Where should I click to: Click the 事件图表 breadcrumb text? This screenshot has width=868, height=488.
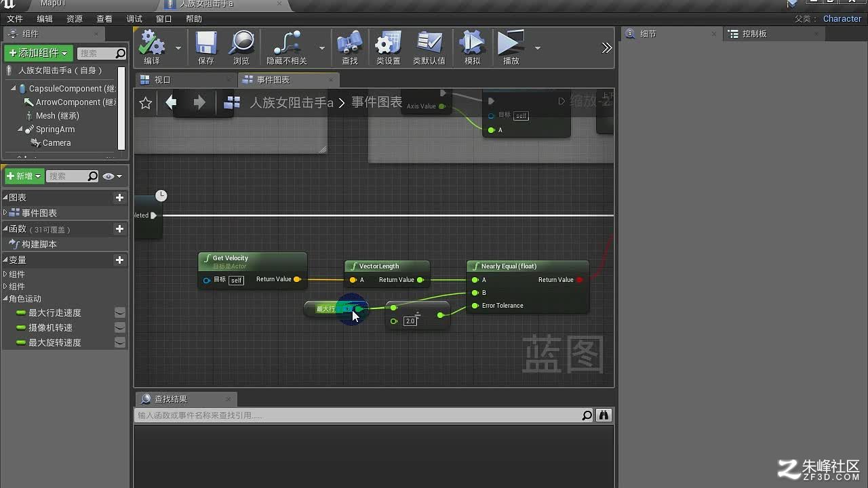377,102
